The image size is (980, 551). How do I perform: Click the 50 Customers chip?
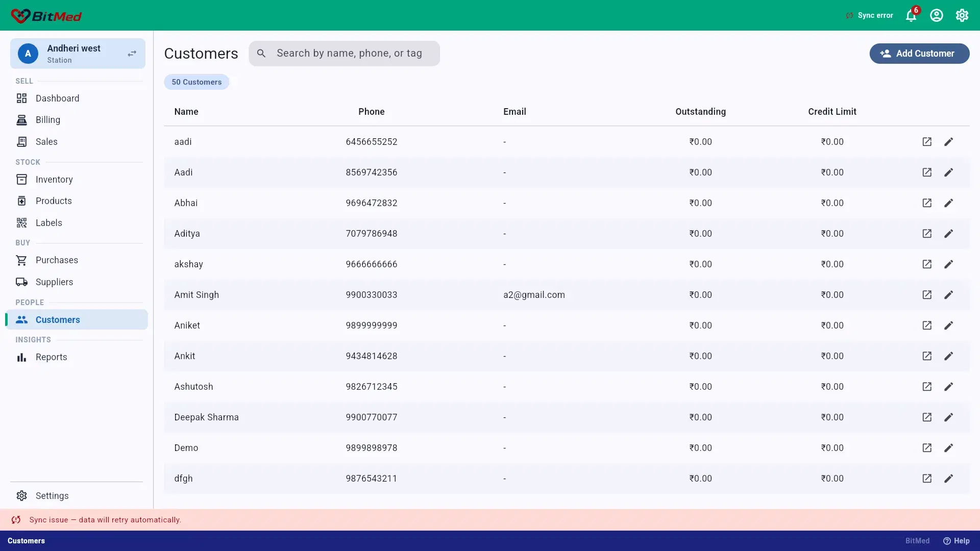click(197, 82)
